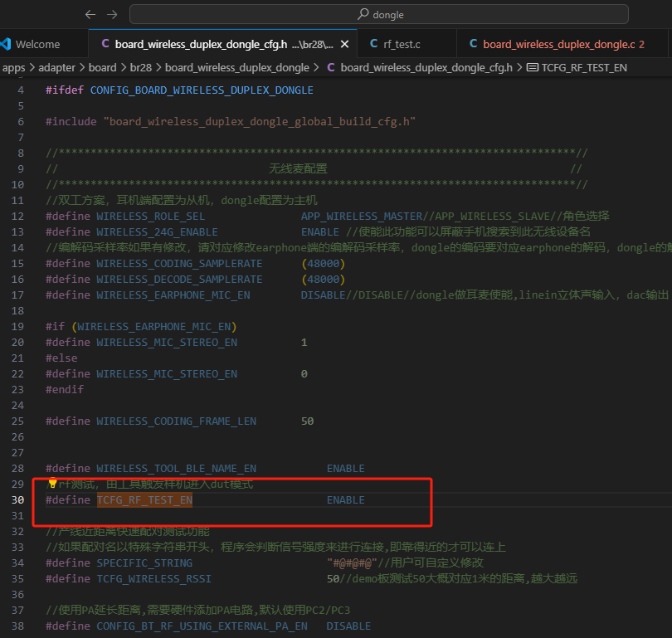Click the included "board_wireless_duplex_dongle_global_build_cfg.h" filename
Screen dimensions: 672x638
click(x=260, y=122)
